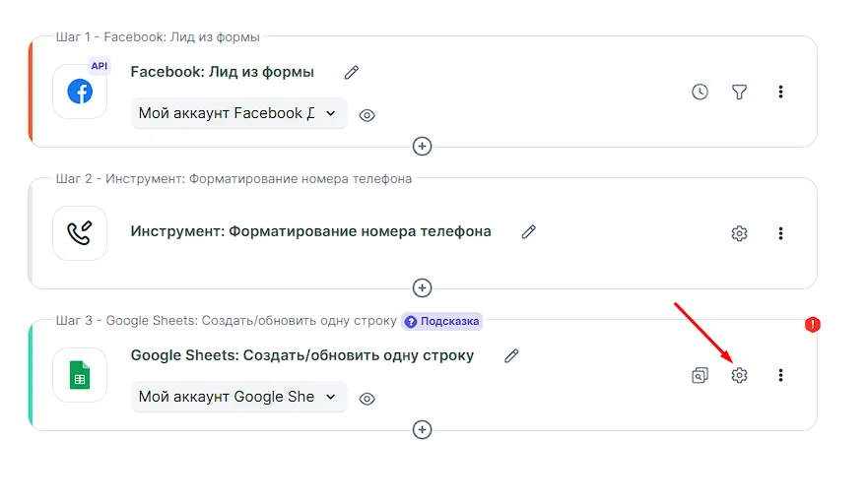868x503 pixels.
Task: Click the copy-search icon in Google Sheets step
Action: click(700, 375)
